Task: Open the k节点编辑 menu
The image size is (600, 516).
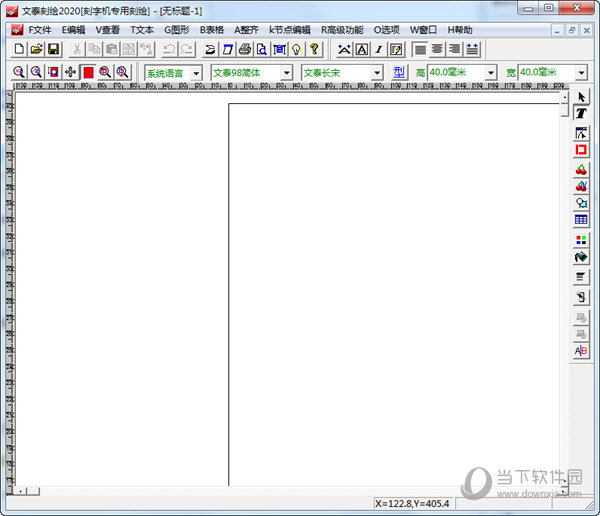Action: tap(290, 30)
